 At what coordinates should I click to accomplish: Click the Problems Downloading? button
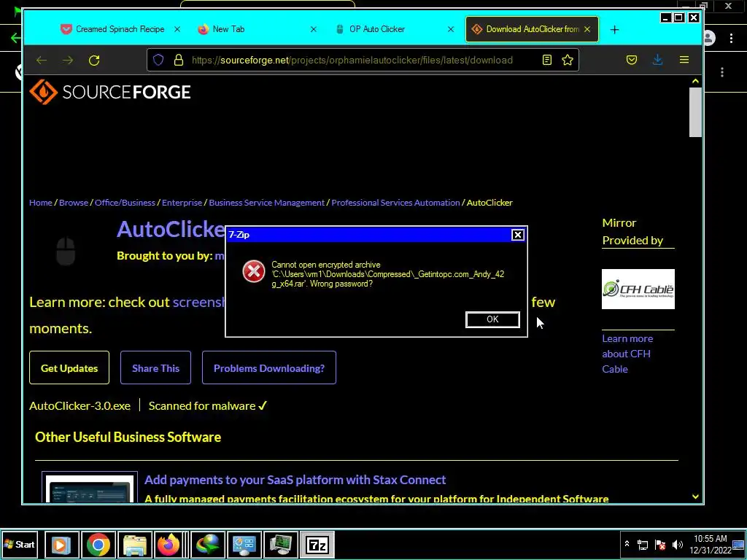(x=269, y=367)
